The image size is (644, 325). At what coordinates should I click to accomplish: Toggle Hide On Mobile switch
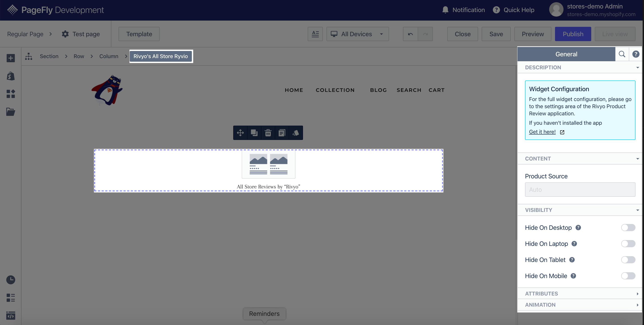[628, 276]
